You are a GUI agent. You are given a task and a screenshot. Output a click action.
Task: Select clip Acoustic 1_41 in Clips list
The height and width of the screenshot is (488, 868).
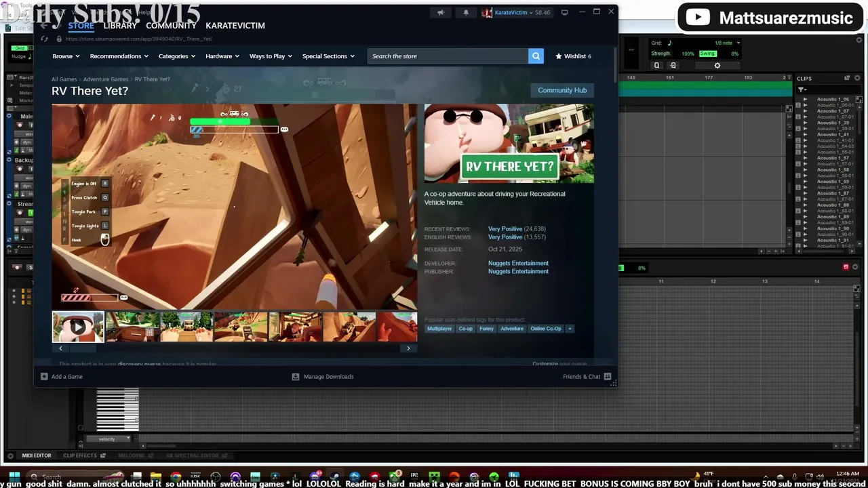pos(832,134)
